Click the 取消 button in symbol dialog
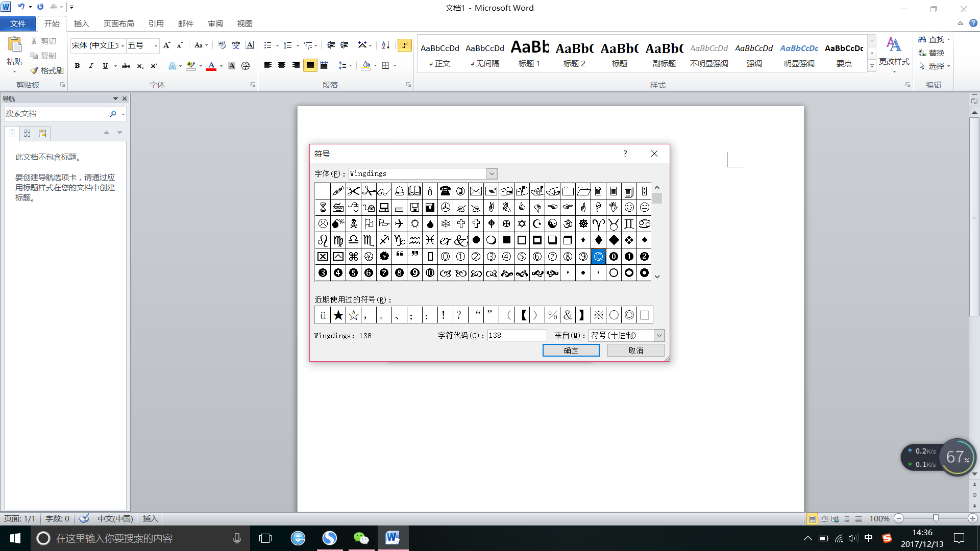 click(x=635, y=350)
